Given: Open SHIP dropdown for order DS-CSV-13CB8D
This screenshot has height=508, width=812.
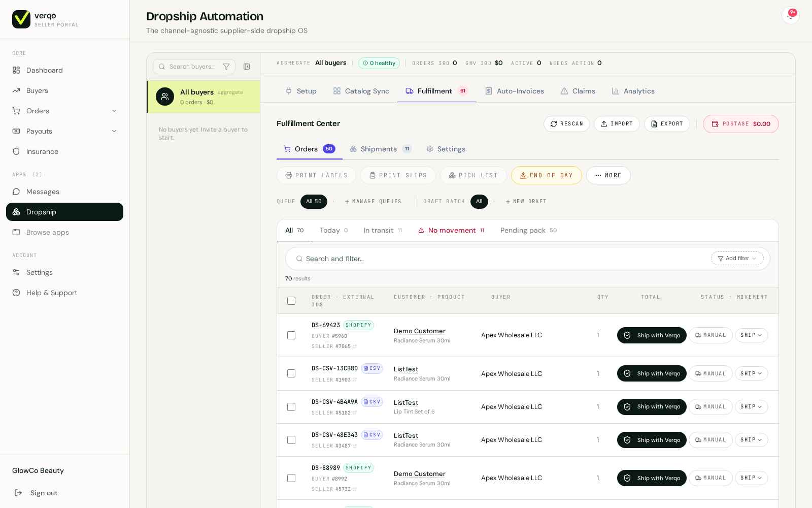Looking at the screenshot, I should coord(751,373).
